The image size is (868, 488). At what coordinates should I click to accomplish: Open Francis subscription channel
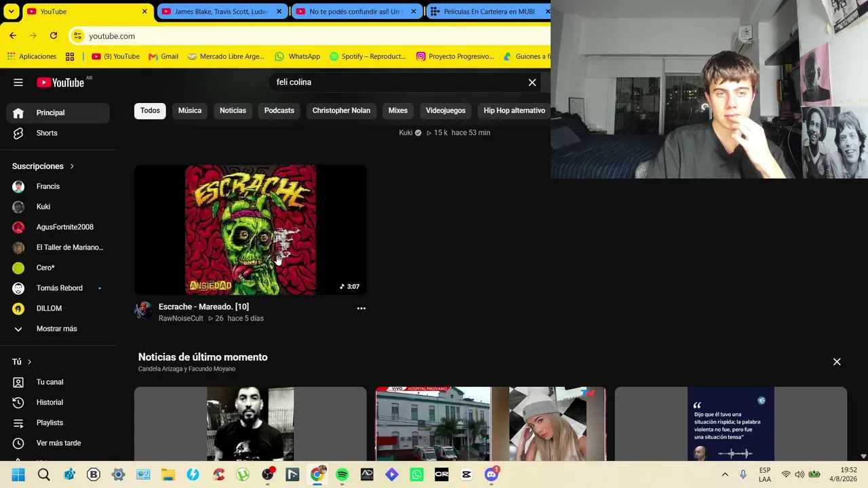click(58, 186)
